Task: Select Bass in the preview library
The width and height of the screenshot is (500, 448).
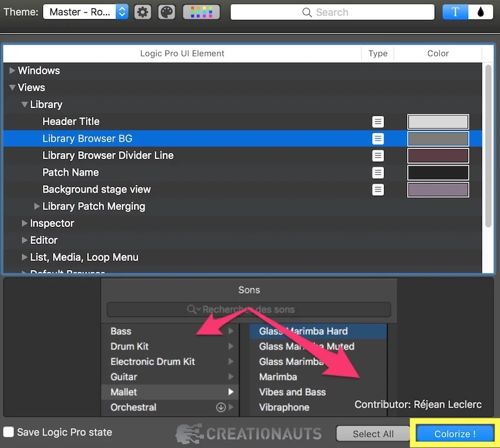Action: click(x=170, y=331)
